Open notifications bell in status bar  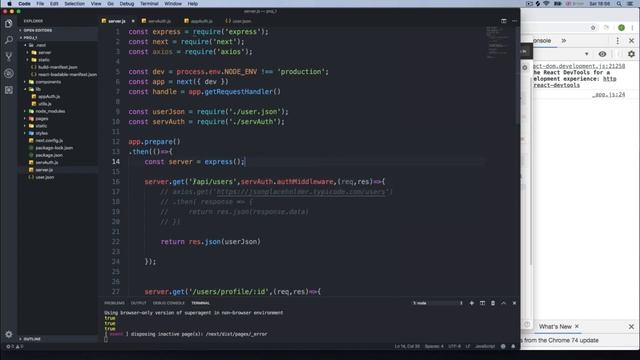tap(513, 347)
